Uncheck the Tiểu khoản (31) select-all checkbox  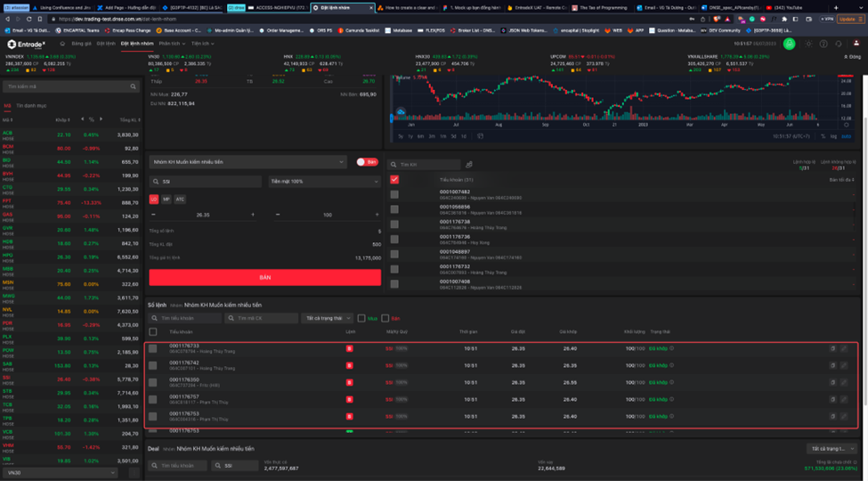[x=394, y=179]
